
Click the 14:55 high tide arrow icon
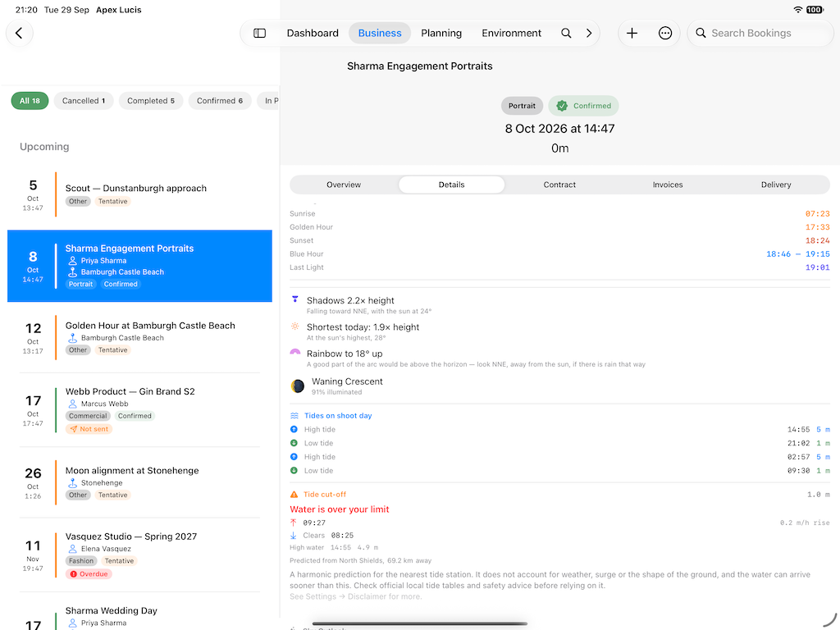point(294,430)
